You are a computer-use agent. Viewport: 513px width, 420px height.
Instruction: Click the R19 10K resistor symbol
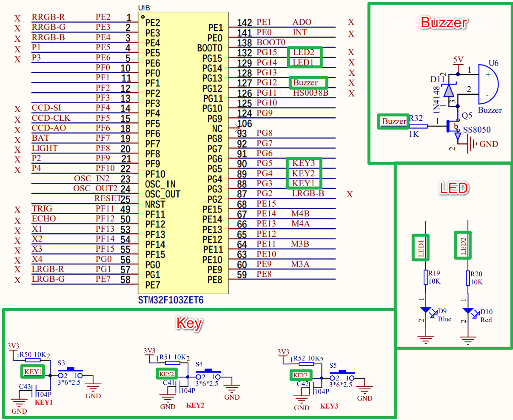pyautogui.click(x=425, y=277)
